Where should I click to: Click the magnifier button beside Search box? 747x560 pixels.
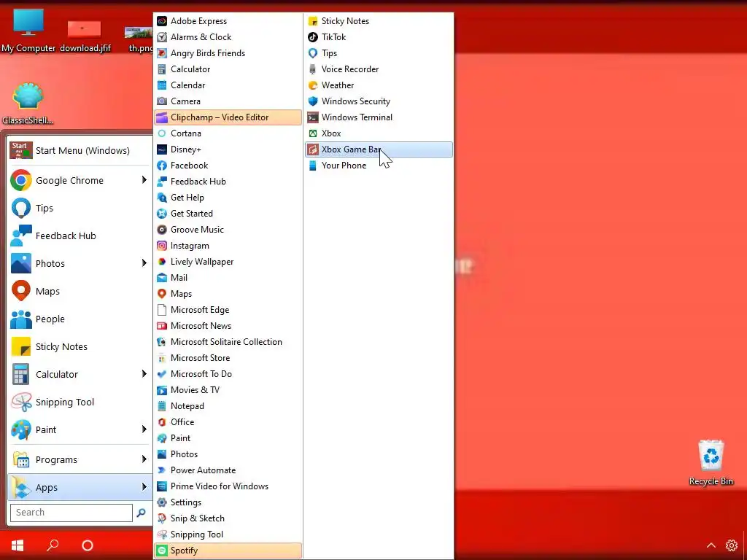click(x=141, y=513)
